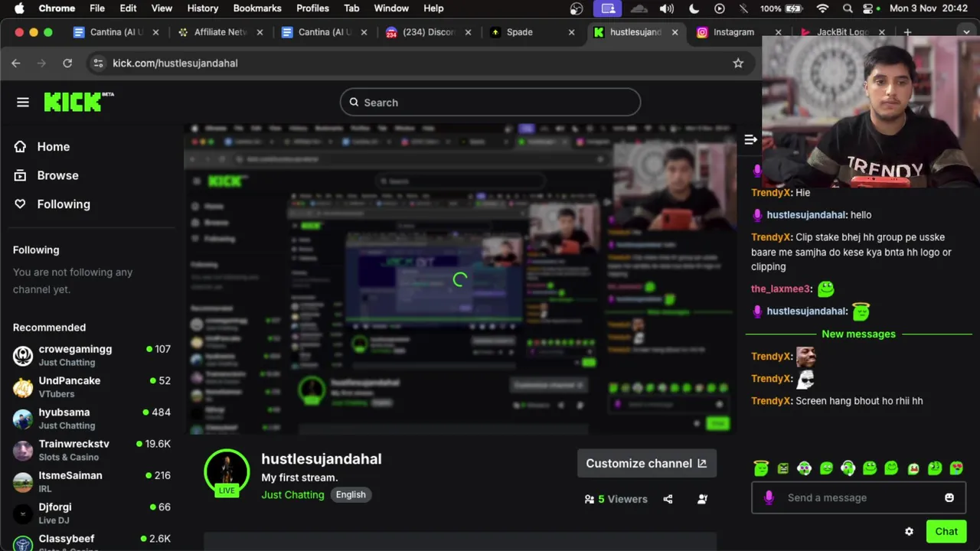Open the emoji picker in chat box
This screenshot has width=980, height=551.
tap(949, 497)
